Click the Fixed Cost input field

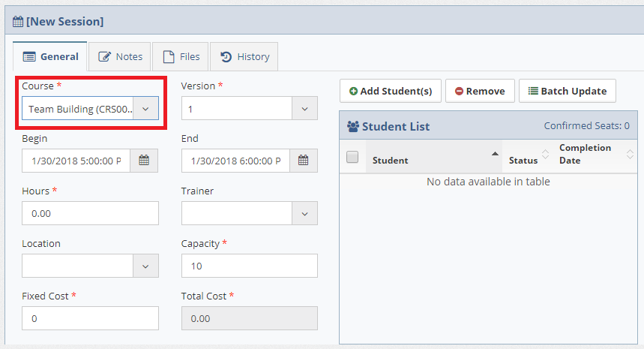pos(90,318)
